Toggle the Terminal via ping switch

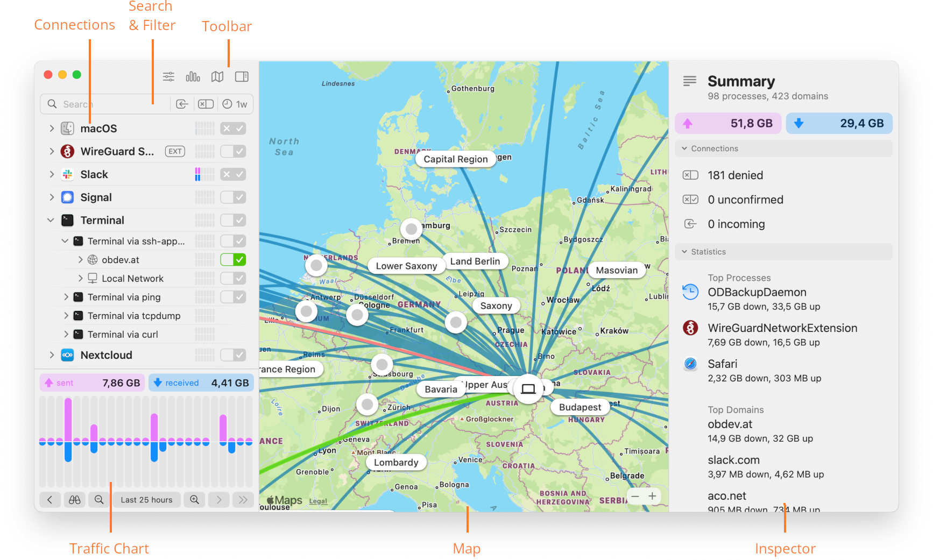tap(233, 297)
